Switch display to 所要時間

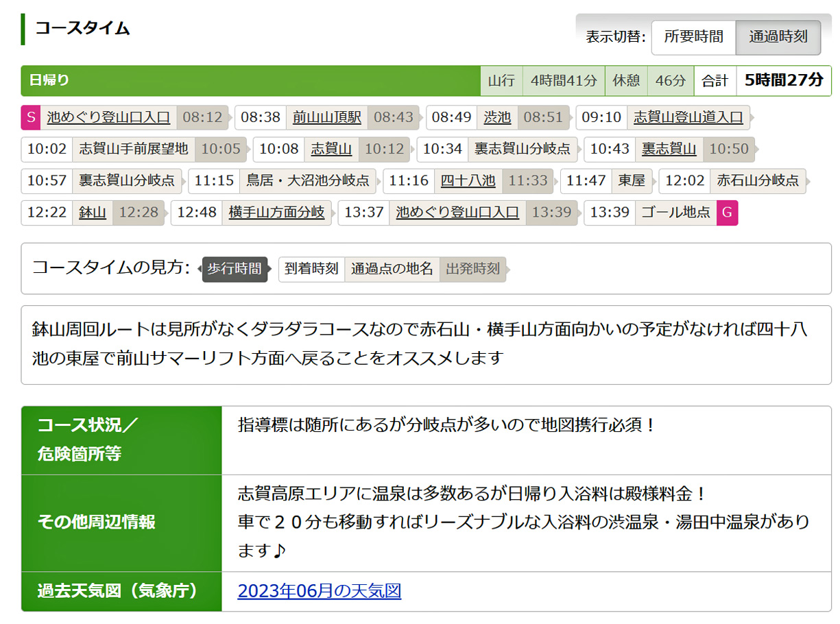(693, 37)
